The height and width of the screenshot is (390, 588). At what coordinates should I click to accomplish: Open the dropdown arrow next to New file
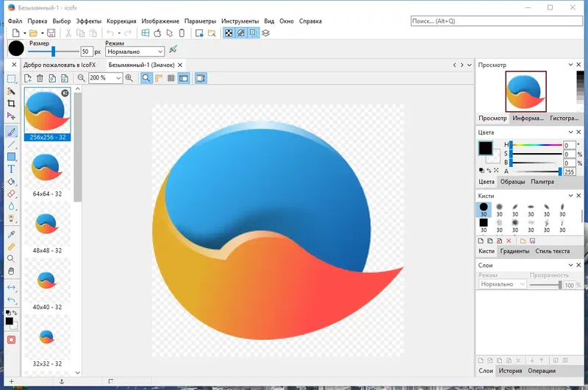click(x=24, y=33)
